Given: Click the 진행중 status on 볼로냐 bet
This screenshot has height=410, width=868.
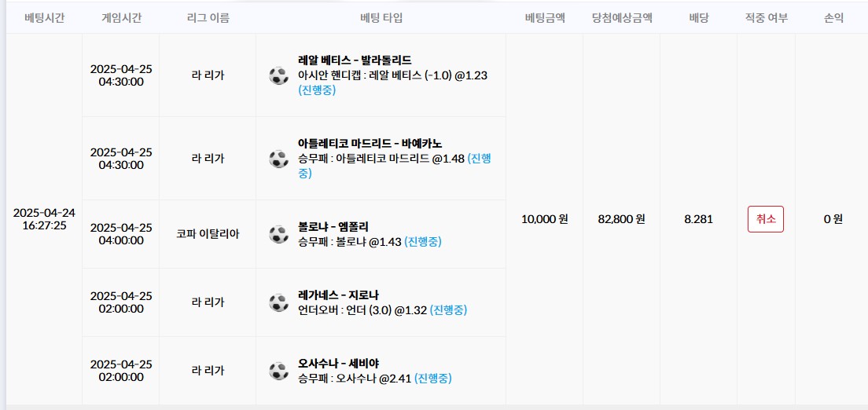Looking at the screenshot, I should (423, 242).
